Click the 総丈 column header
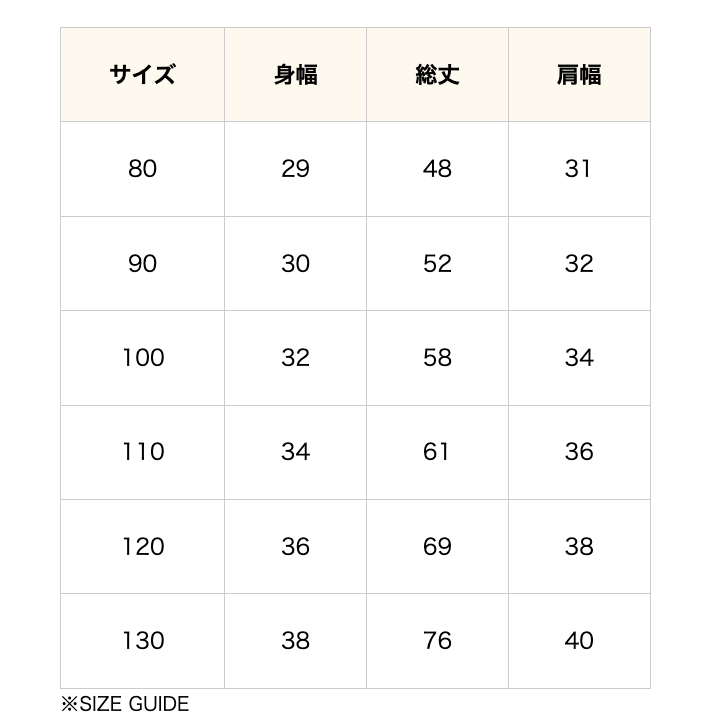Screen dimensions: 724x724 pyautogui.click(x=437, y=75)
